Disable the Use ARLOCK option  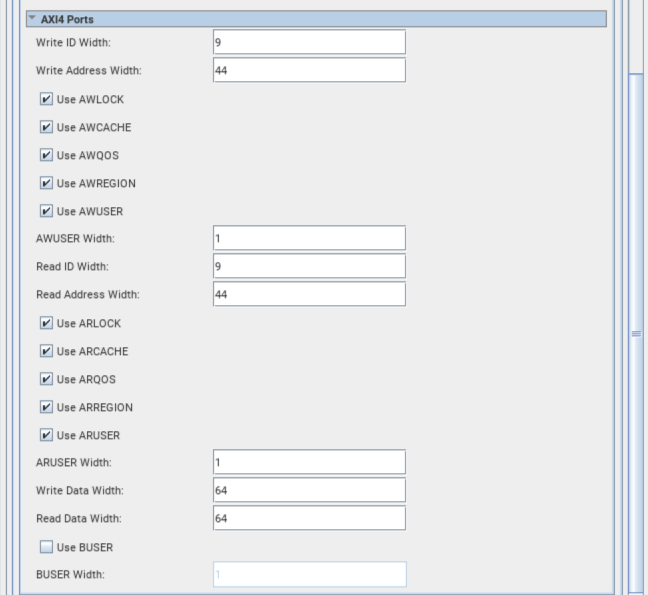[x=46, y=324]
